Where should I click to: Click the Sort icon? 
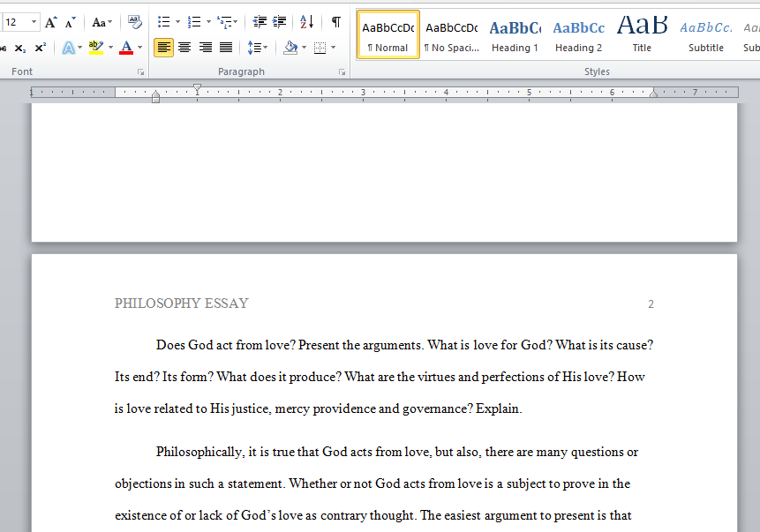coord(307,22)
